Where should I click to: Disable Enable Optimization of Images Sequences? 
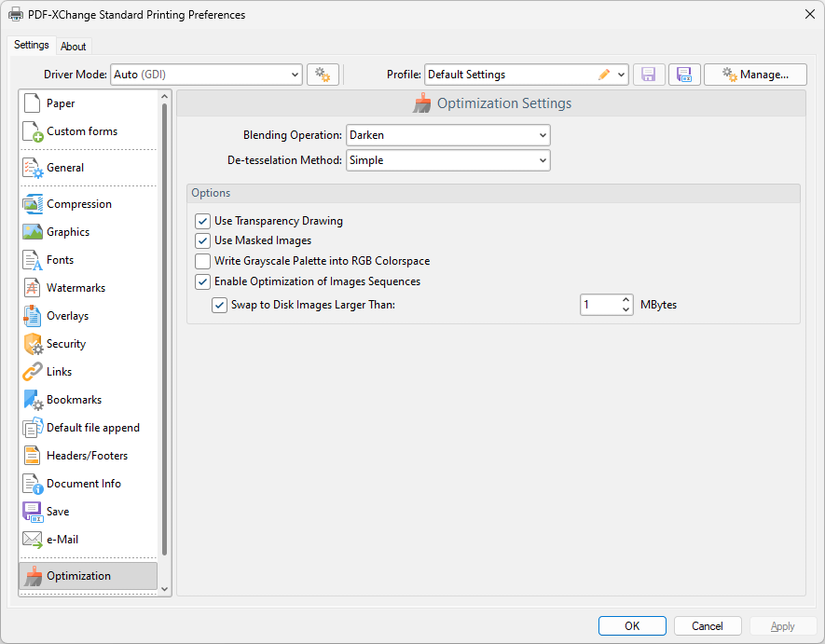click(x=202, y=281)
